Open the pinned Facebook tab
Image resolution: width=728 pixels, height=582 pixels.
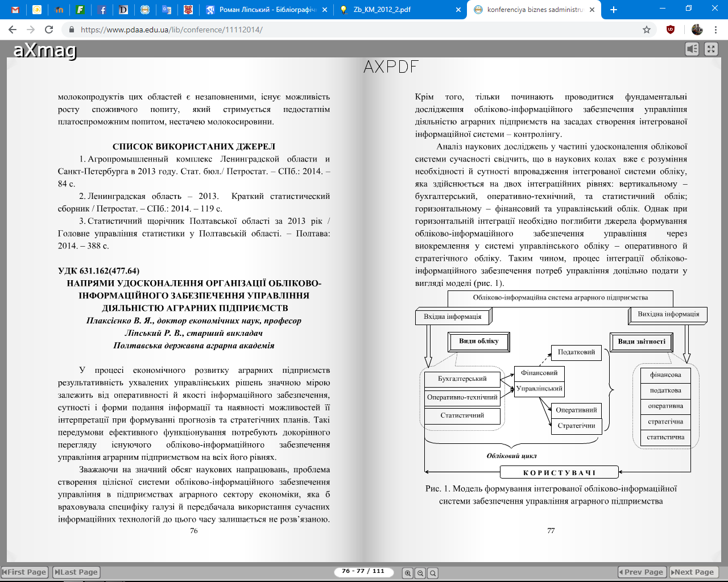(x=102, y=10)
